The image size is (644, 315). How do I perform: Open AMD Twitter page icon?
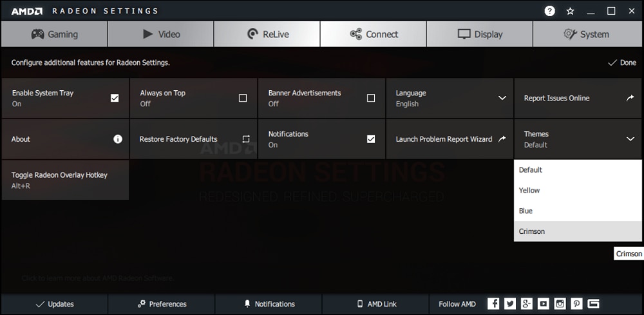[x=510, y=304]
